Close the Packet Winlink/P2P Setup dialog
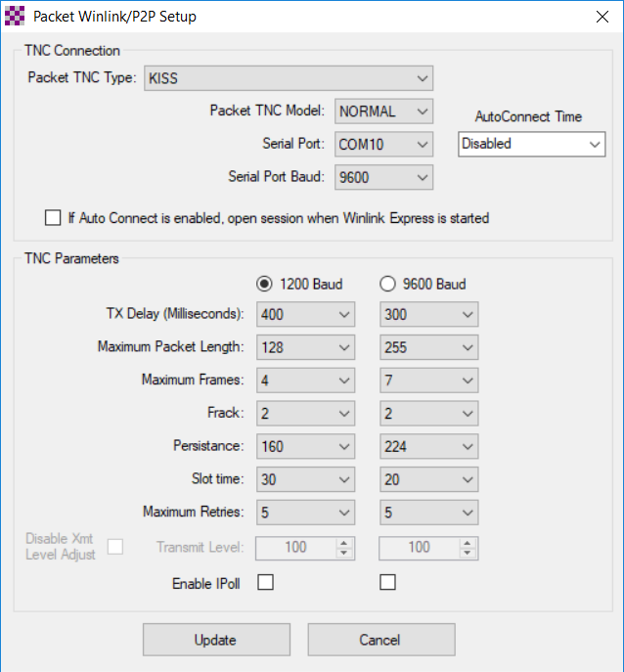The height and width of the screenshot is (672, 624). point(599,17)
